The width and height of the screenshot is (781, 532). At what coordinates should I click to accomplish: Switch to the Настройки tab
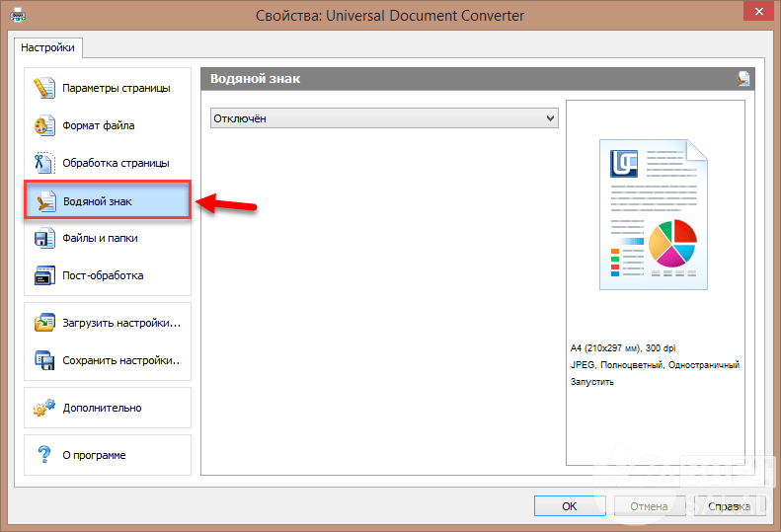tap(48, 47)
